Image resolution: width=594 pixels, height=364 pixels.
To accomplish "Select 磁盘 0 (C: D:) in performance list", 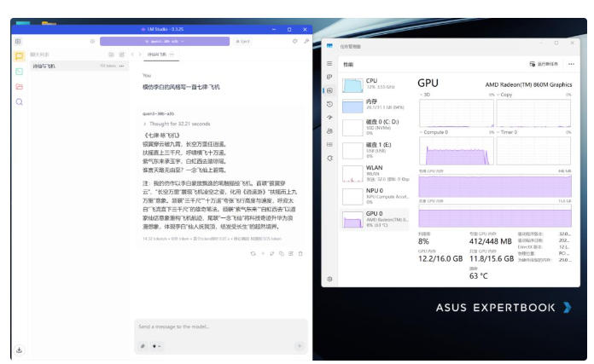I will click(375, 128).
